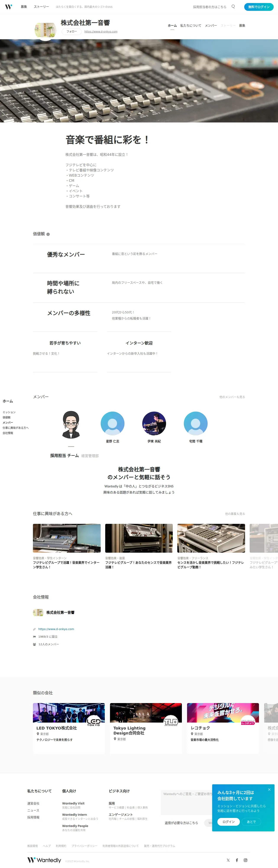
Task: Open 販売・運用代行プログラム footer link
Action: (x=160, y=846)
